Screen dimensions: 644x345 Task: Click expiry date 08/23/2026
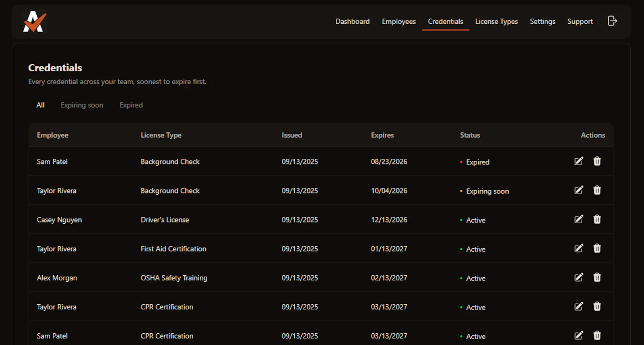389,162
